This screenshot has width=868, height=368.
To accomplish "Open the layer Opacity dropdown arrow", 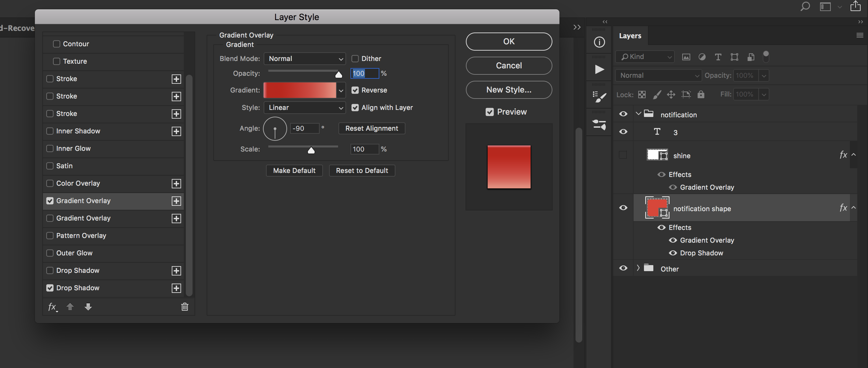I will click(x=764, y=76).
